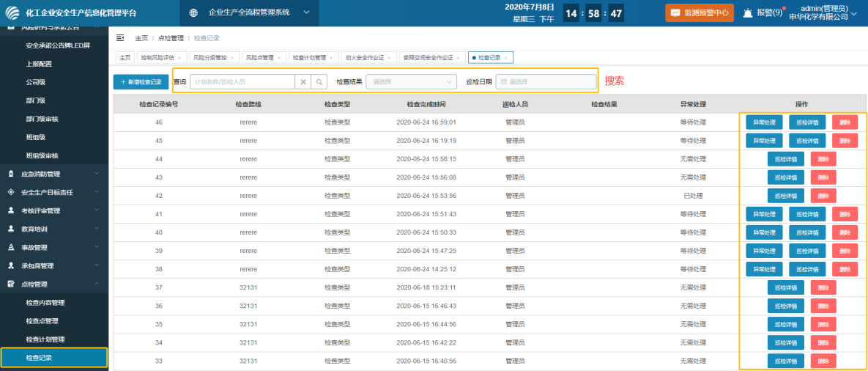Screen dimensions: 868x371
Task: Expand the 安全生产目标责任 menu chevron
Action: point(96,192)
